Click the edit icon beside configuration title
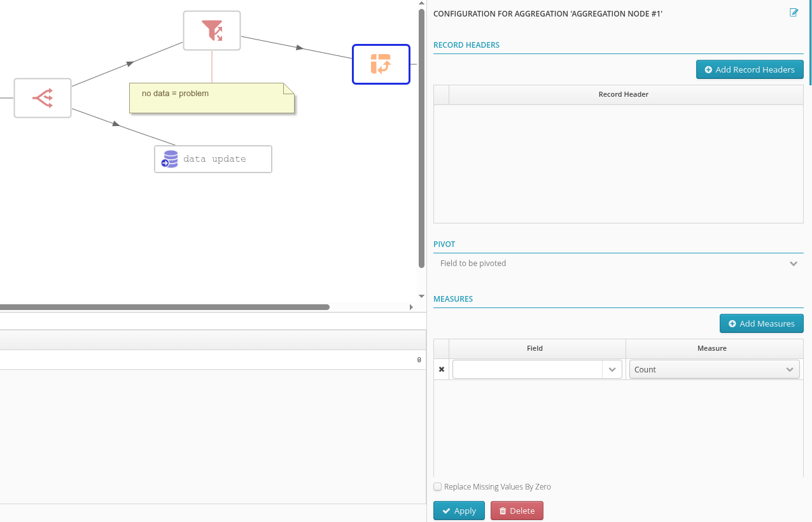 point(794,13)
